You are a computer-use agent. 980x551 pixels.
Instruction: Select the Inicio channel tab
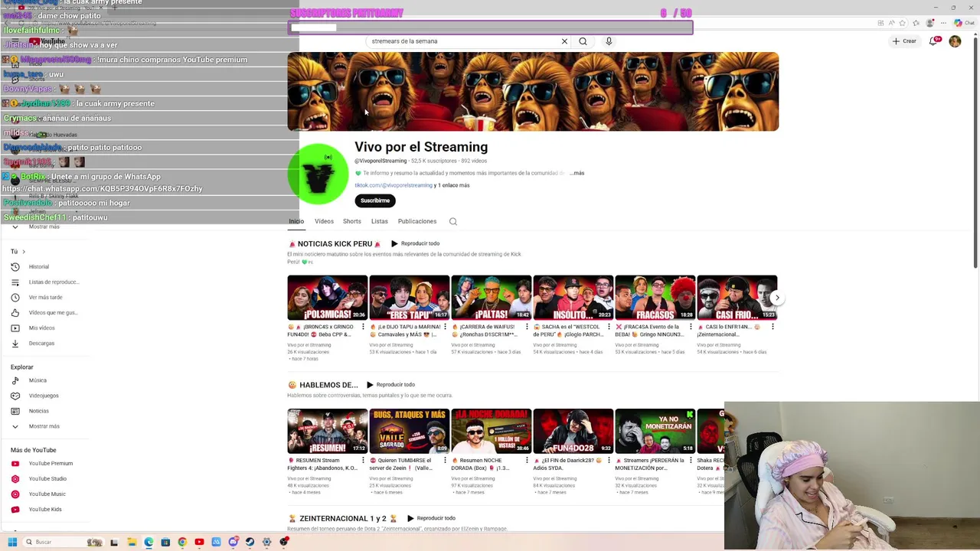[x=296, y=221]
